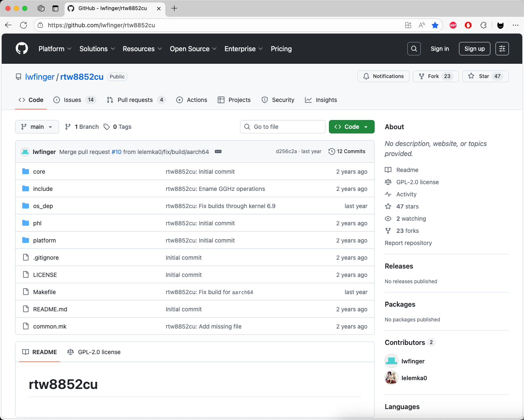Open the Notifications bell button
Viewport: 524px width, 420px height.
[x=383, y=76]
